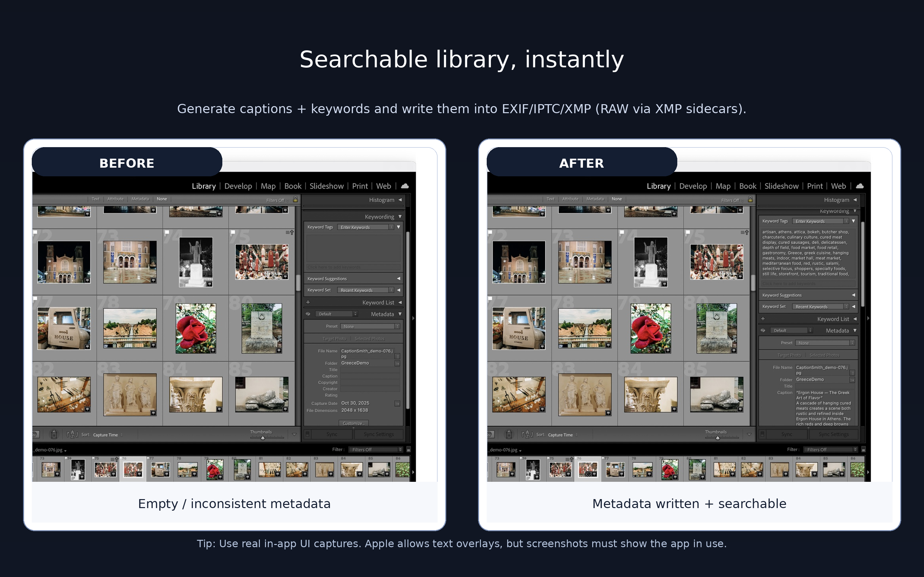Adjust the Thumbnails size slider in AFTER toolbar

pos(717,438)
